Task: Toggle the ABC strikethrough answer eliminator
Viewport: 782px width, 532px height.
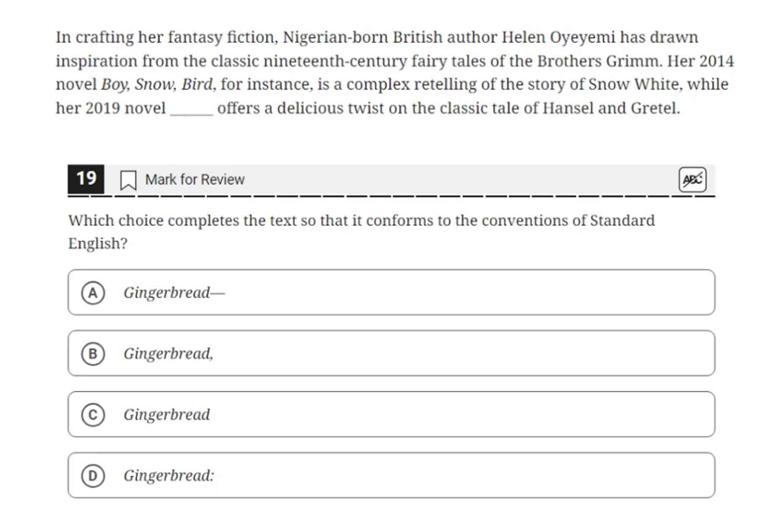Action: (693, 179)
